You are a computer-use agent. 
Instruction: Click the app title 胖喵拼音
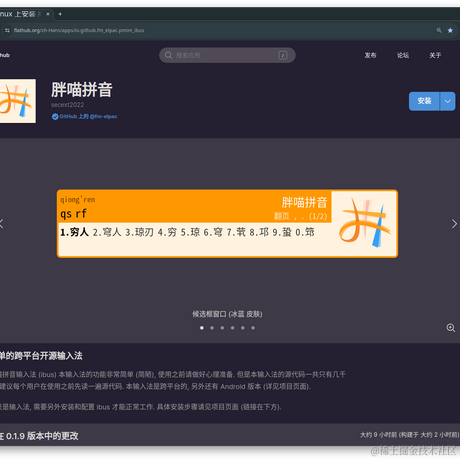[x=82, y=90]
